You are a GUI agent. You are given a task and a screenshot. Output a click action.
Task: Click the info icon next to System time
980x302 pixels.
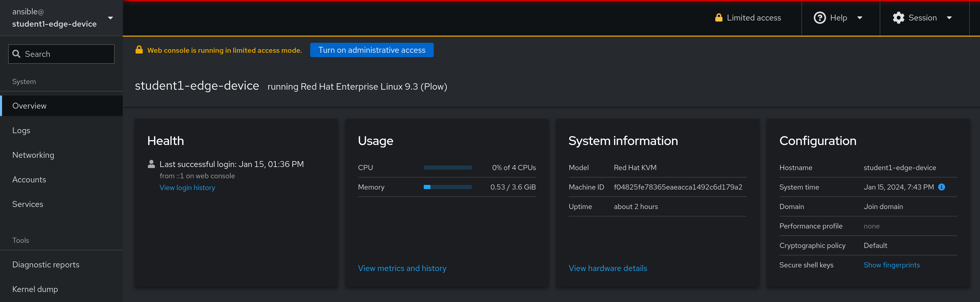tap(942, 187)
